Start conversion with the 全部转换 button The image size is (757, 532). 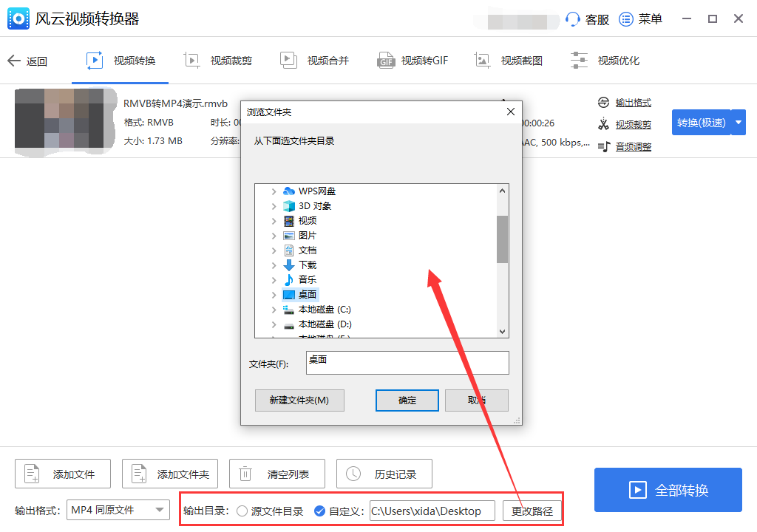(668, 490)
